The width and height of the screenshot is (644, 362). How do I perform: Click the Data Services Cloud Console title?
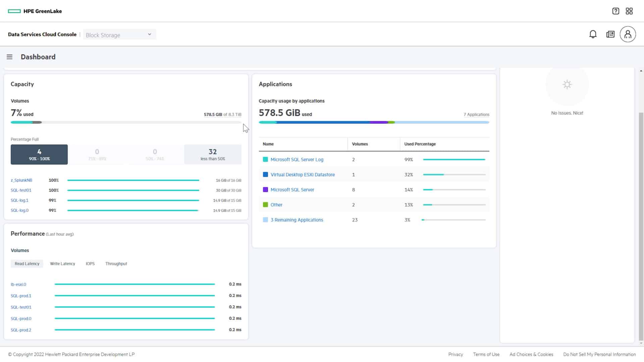click(x=42, y=35)
